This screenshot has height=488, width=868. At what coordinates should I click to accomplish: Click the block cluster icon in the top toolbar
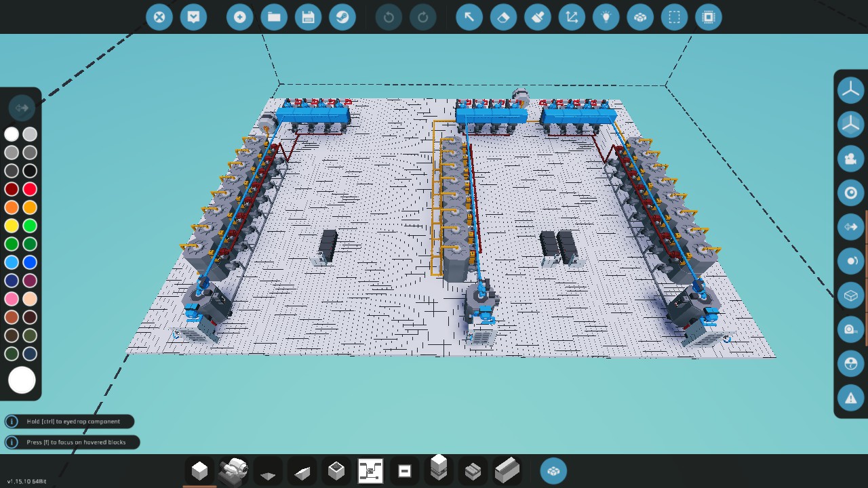coord(640,17)
